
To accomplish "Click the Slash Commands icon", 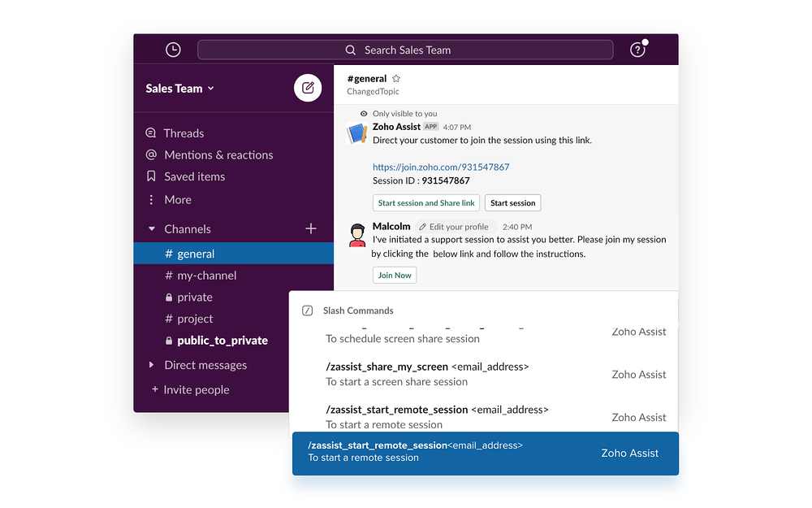I will click(307, 310).
